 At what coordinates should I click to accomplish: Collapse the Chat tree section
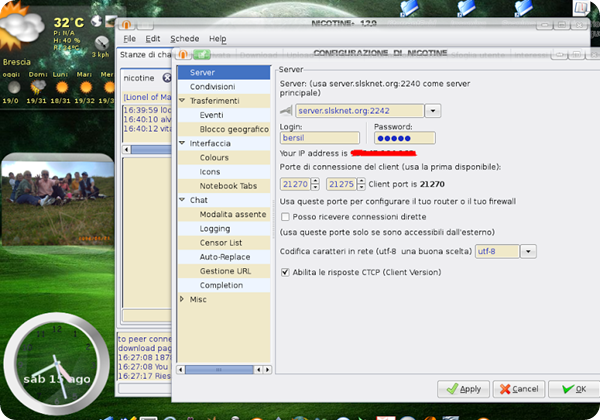pyautogui.click(x=182, y=200)
